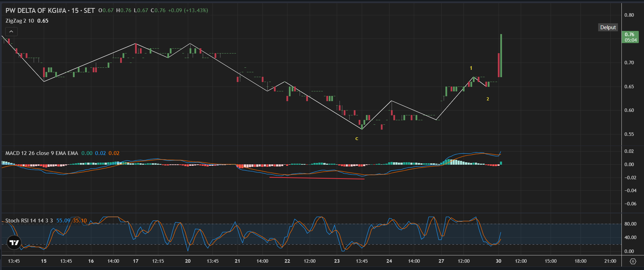Screen dimensions: 644x270
Task: Click the 40.00 Stoch RSI axis label
Action: (630, 237)
